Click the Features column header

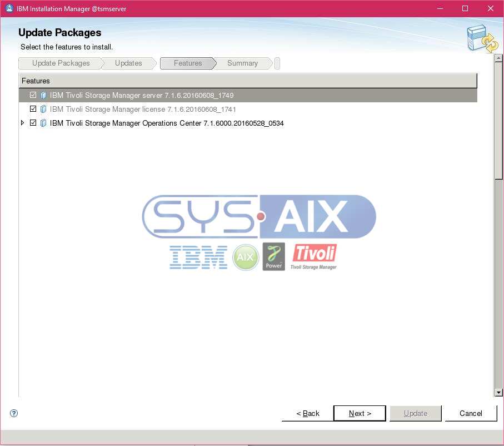(x=248, y=81)
